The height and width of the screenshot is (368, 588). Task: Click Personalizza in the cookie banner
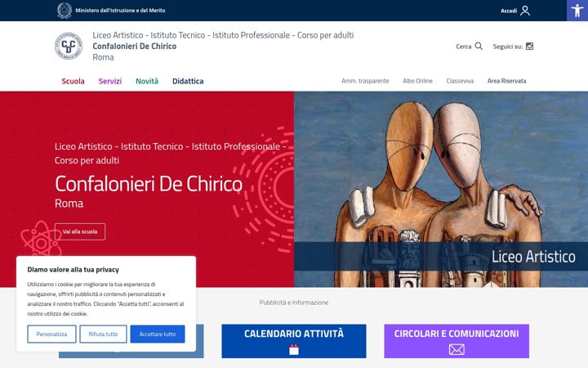51,334
